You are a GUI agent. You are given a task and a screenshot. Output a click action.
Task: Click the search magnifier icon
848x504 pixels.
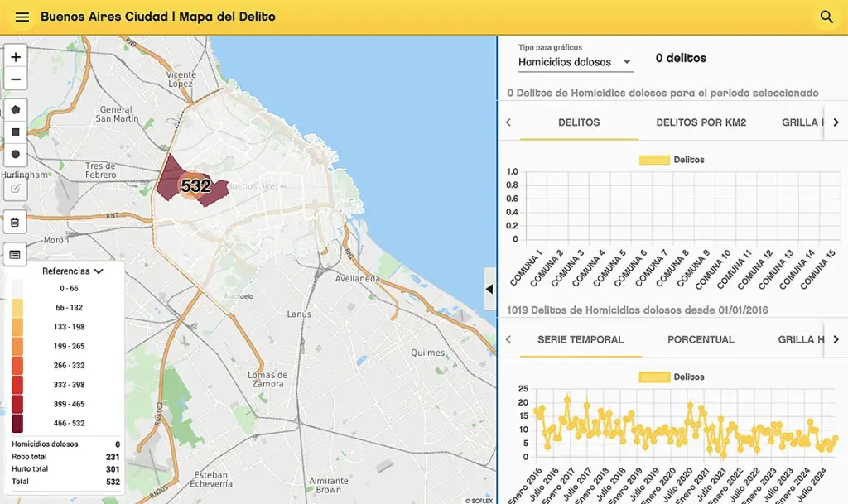click(x=826, y=17)
